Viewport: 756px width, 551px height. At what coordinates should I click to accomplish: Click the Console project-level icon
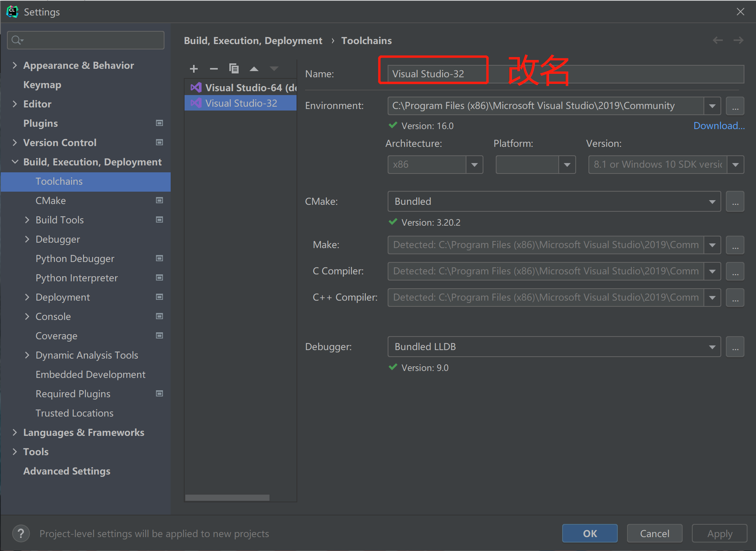[159, 316]
